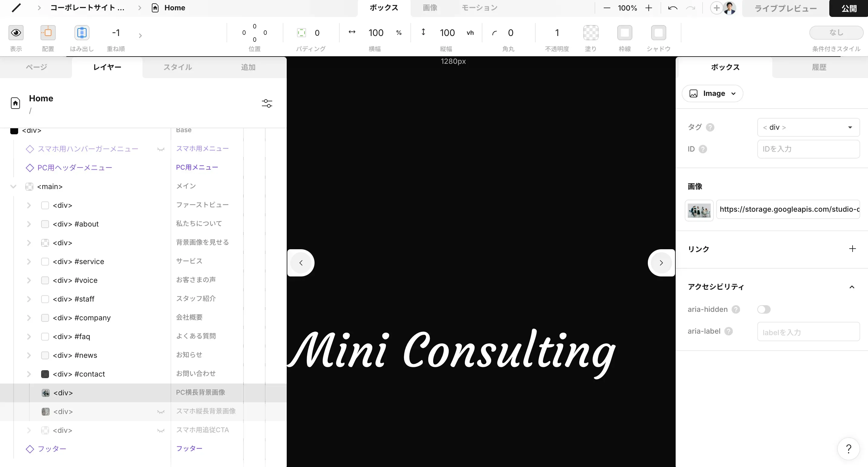
Task: Switch to the スタイル tab
Action: click(x=178, y=67)
